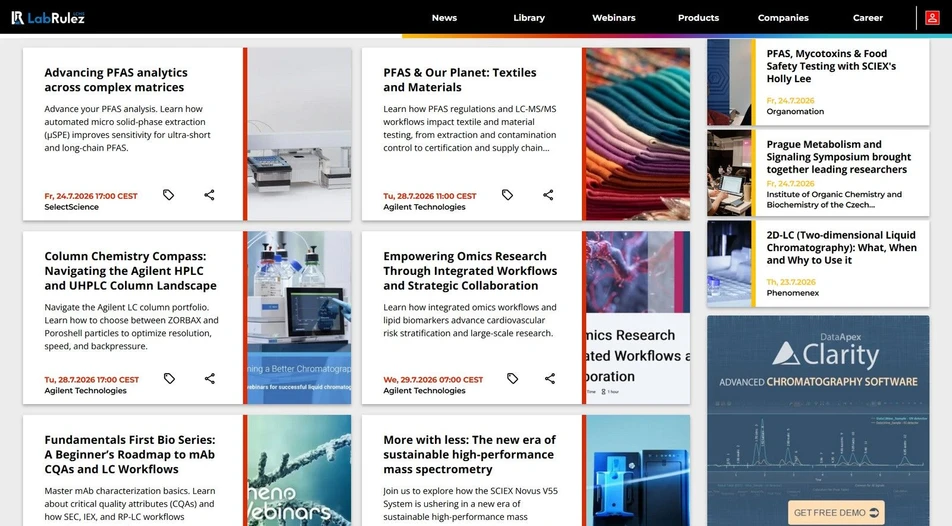Click 'SelectScience' organizer name
The image size is (952, 526).
[x=71, y=207]
